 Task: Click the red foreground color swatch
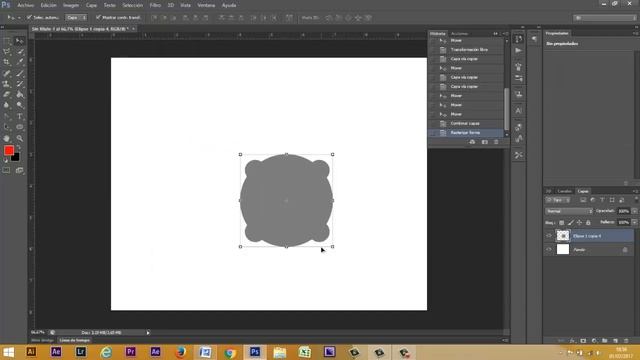9,150
